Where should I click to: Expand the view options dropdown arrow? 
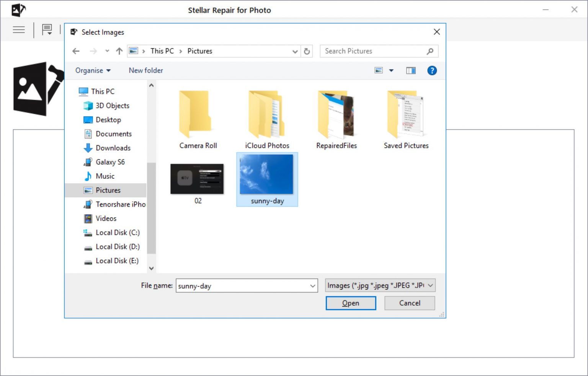[x=391, y=70]
